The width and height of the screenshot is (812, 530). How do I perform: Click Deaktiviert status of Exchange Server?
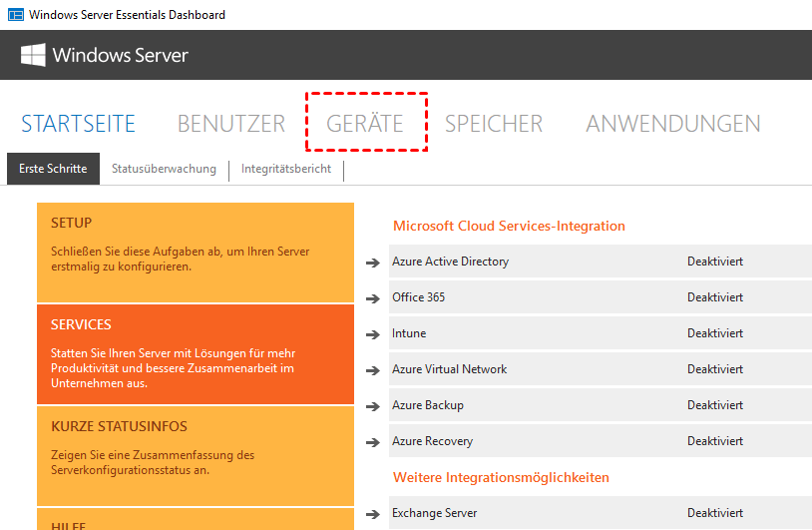(x=715, y=513)
